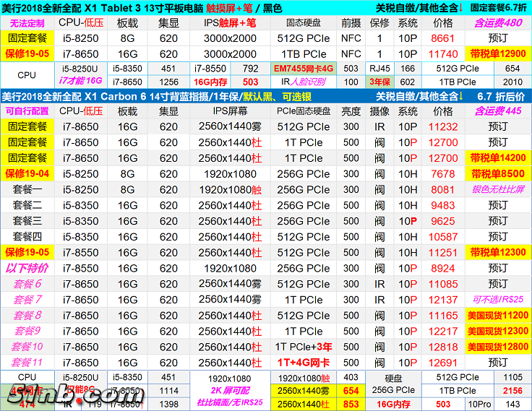Select the '保修19-04' row label
Screen dimensions: 532x411
[27, 173]
